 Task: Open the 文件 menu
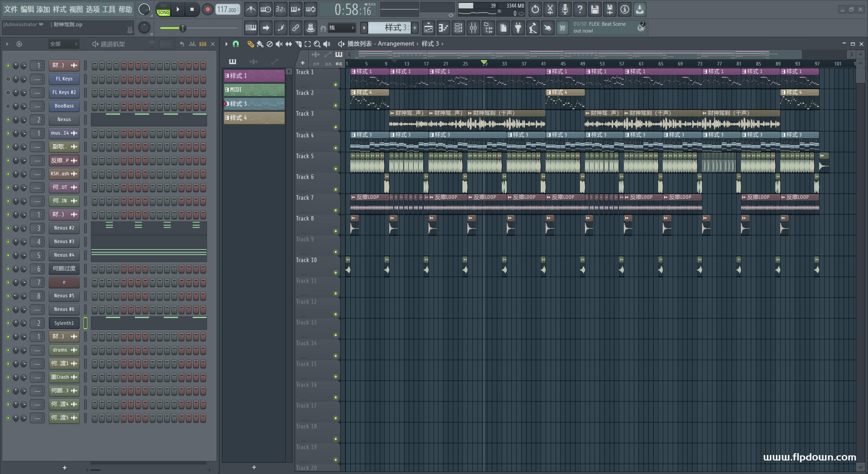[10, 9]
